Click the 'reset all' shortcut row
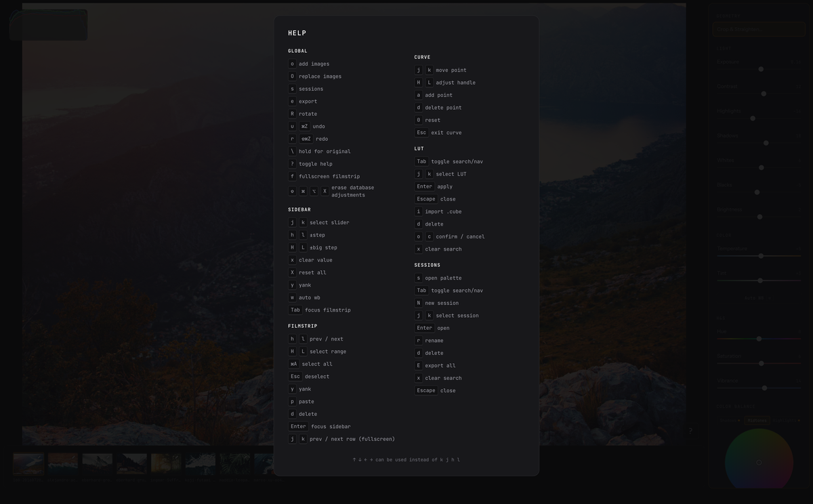The height and width of the screenshot is (504, 813). point(308,272)
